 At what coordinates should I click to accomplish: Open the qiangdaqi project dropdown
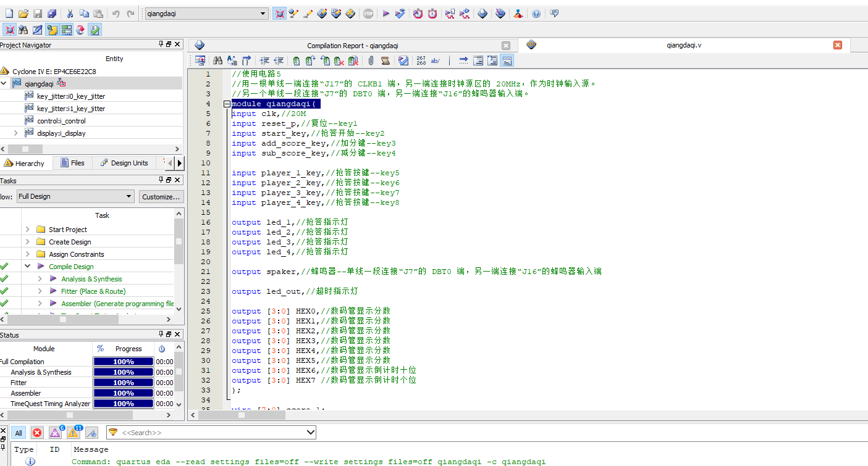pos(263,14)
